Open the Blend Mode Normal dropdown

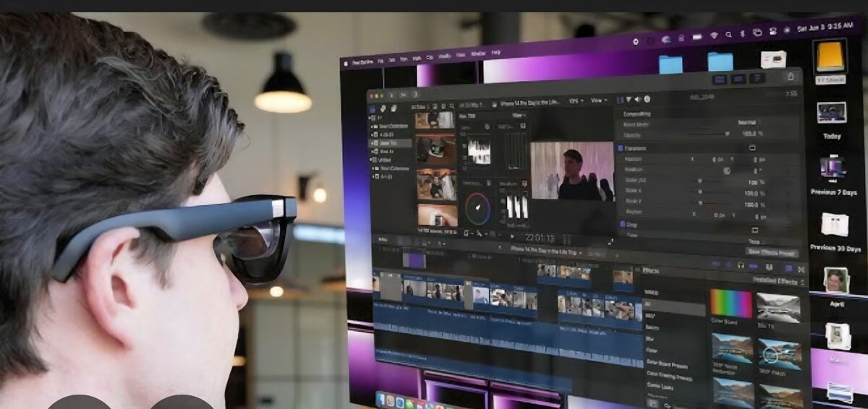tap(749, 123)
